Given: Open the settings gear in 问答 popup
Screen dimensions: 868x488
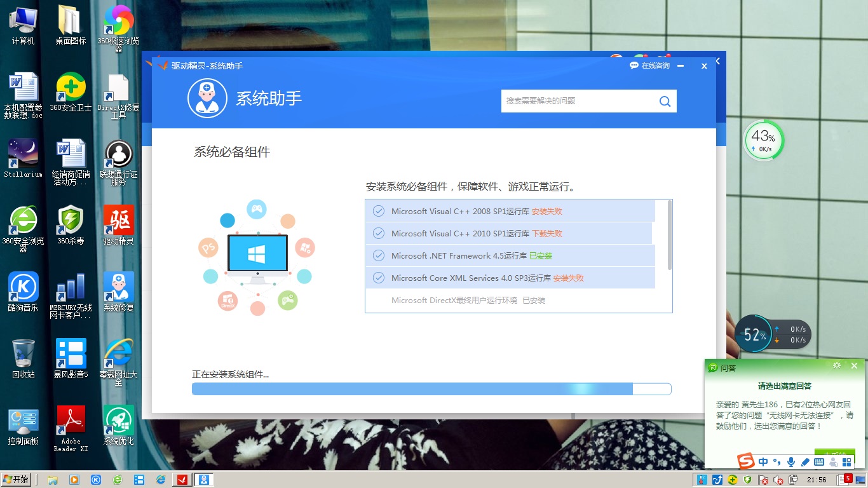Looking at the screenshot, I should [837, 366].
